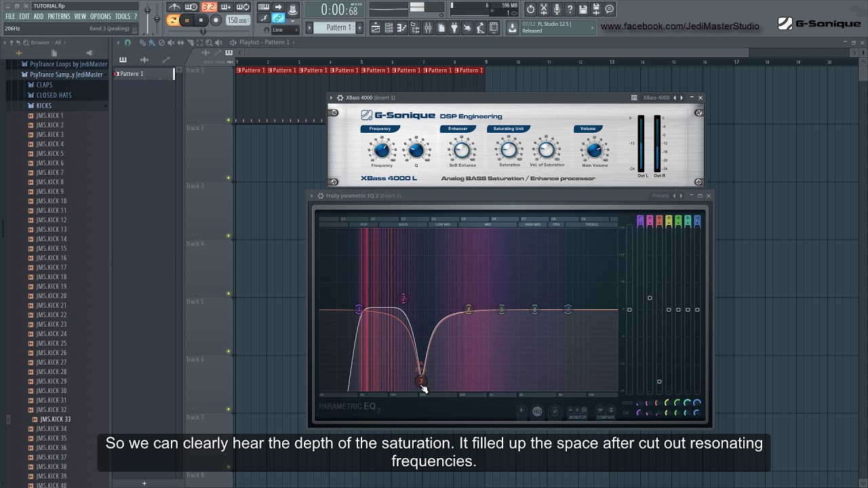Toggle loop recording in the transport bar
This screenshot has width=868, height=488.
(243, 7)
